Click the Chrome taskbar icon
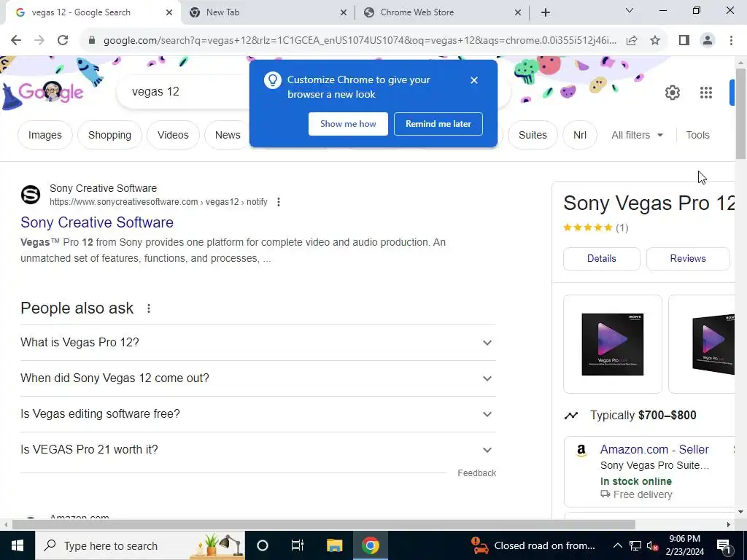Screen dimensions: 747x560 tap(370, 545)
